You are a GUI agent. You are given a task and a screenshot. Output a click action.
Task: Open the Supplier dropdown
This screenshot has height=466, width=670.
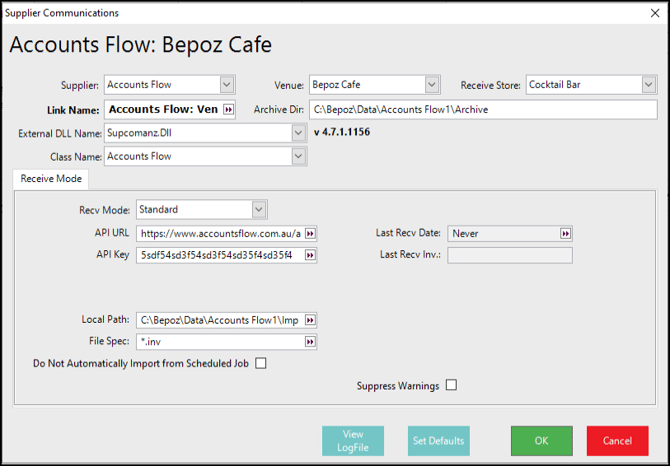pyautogui.click(x=227, y=85)
